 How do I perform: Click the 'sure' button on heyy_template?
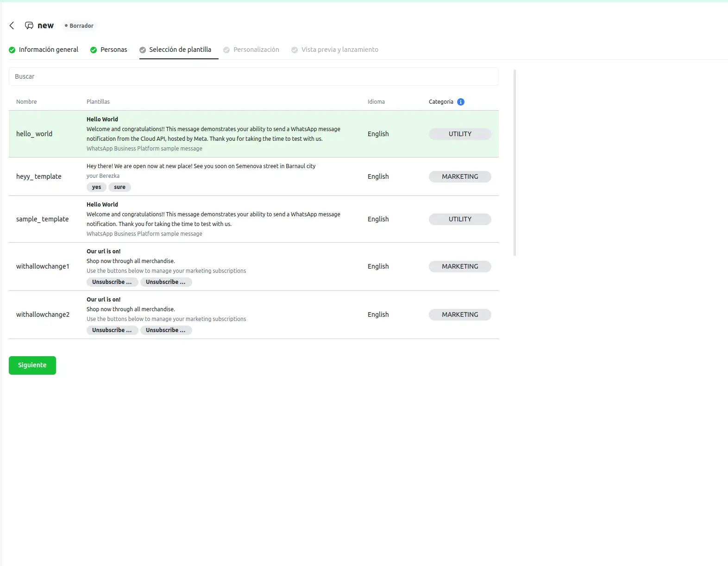tap(119, 187)
